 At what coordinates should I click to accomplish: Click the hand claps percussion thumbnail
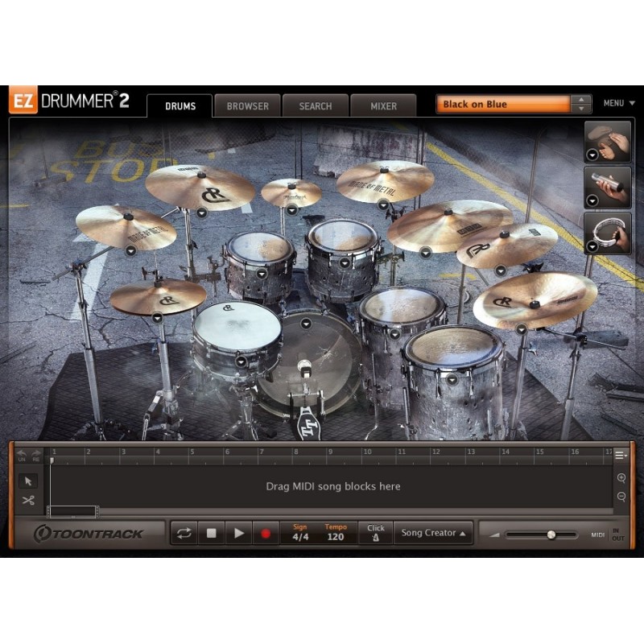(x=608, y=141)
